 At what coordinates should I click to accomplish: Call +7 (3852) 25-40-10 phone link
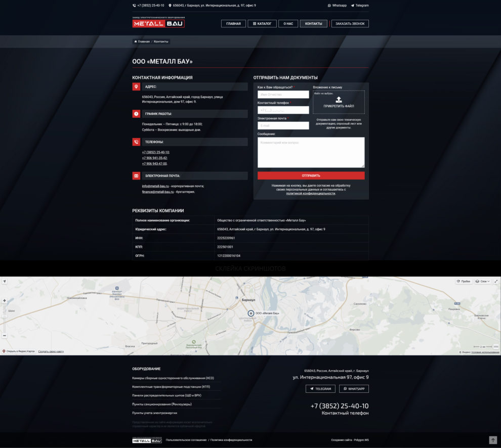tap(155, 152)
